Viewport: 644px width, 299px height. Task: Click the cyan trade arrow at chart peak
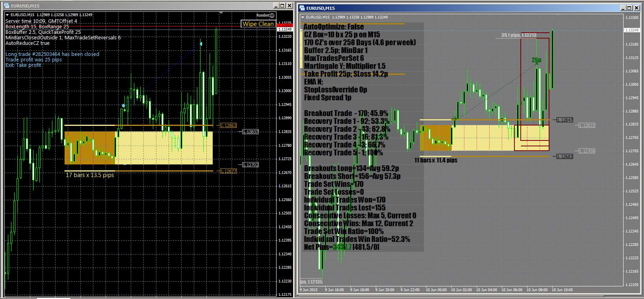pyautogui.click(x=200, y=44)
